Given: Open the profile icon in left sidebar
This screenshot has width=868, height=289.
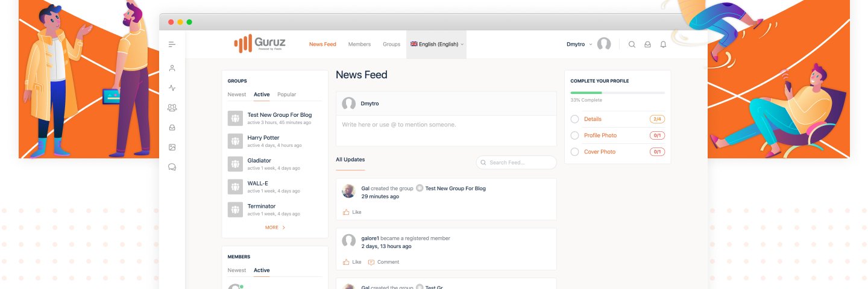Looking at the screenshot, I should 172,68.
